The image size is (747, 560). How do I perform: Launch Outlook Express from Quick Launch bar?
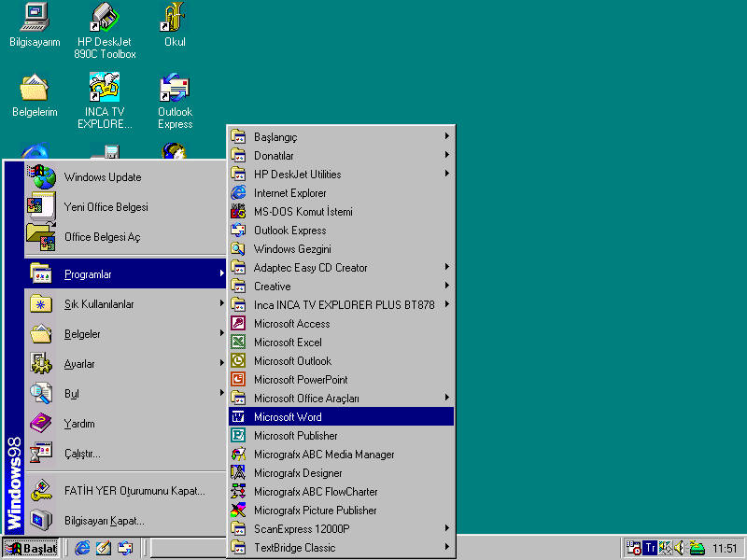tap(125, 548)
